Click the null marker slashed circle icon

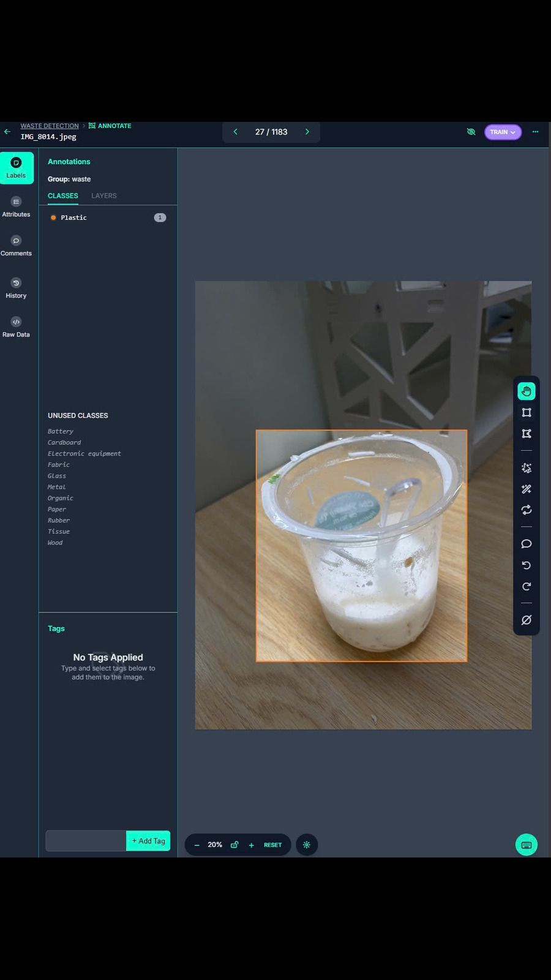point(526,620)
